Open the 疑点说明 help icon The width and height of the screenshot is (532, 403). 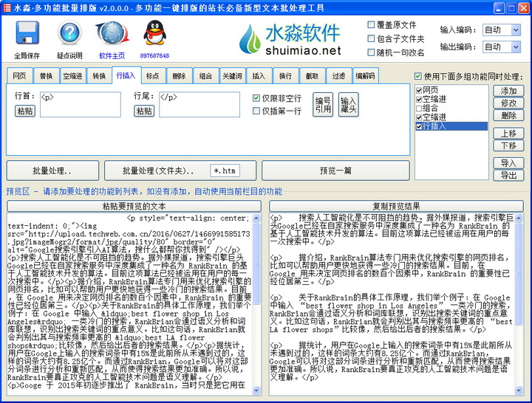[x=69, y=33]
